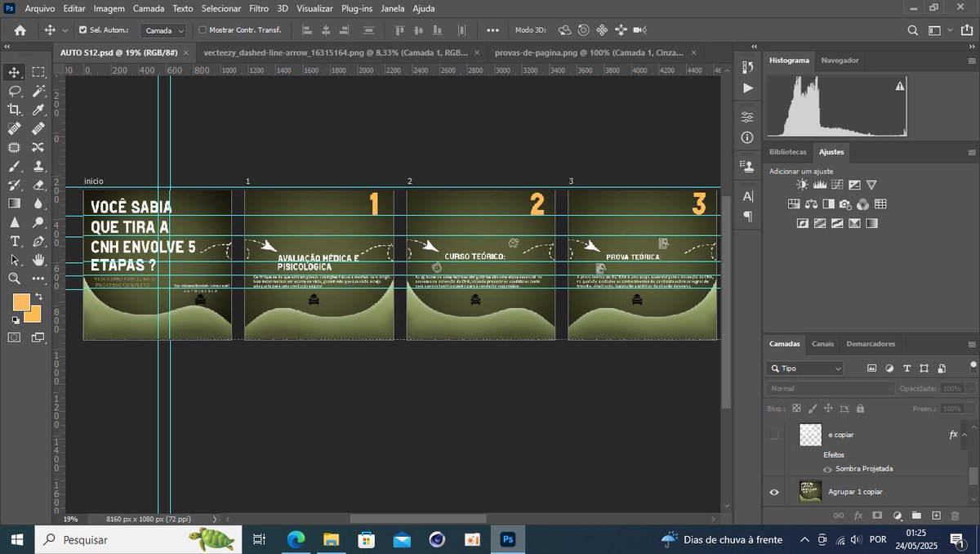
Task: Select the Pen tool
Action: click(38, 241)
